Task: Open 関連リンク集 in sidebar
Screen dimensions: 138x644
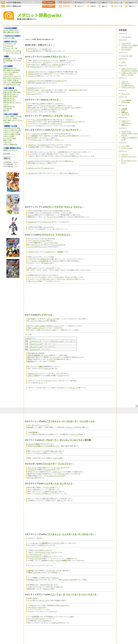Action: 8,140
